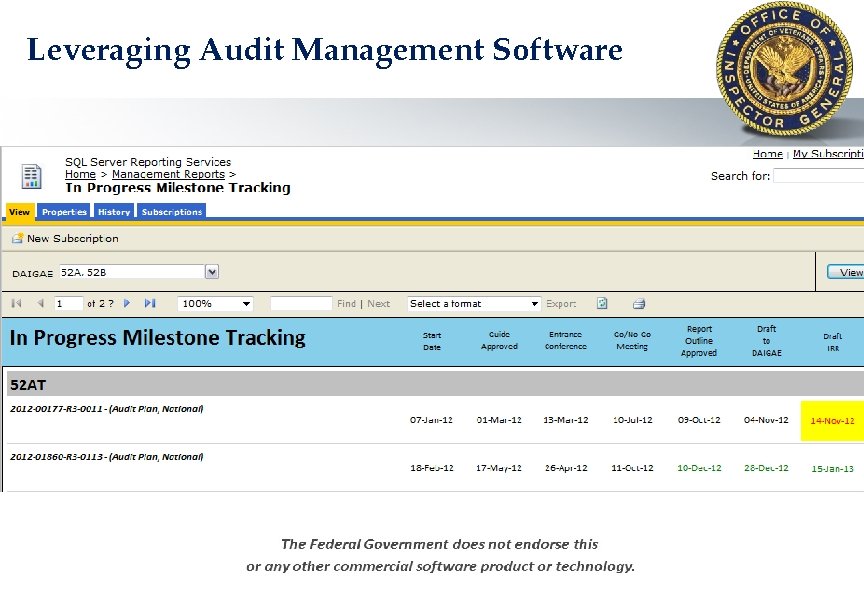Image resolution: width=864 pixels, height=598 pixels.
Task: Click the 04-Nov-12 date cell
Action: (x=766, y=420)
